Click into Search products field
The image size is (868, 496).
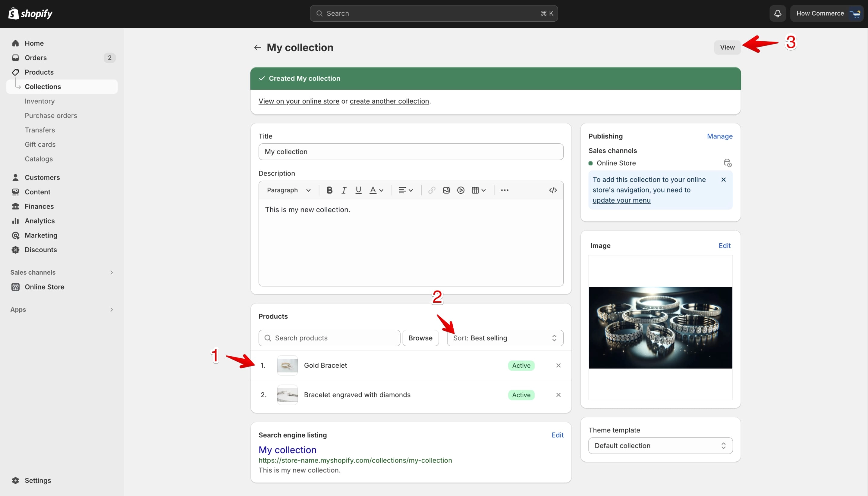[329, 338]
